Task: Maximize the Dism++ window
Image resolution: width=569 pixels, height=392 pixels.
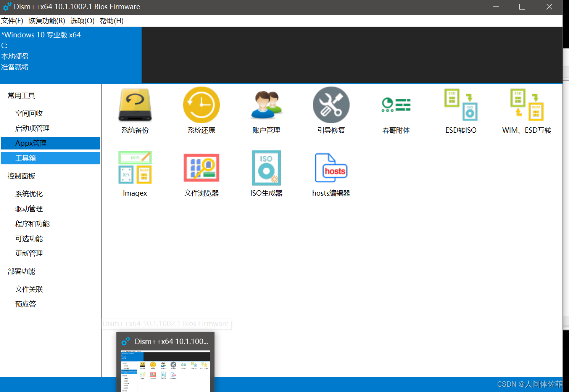Action: point(522,7)
